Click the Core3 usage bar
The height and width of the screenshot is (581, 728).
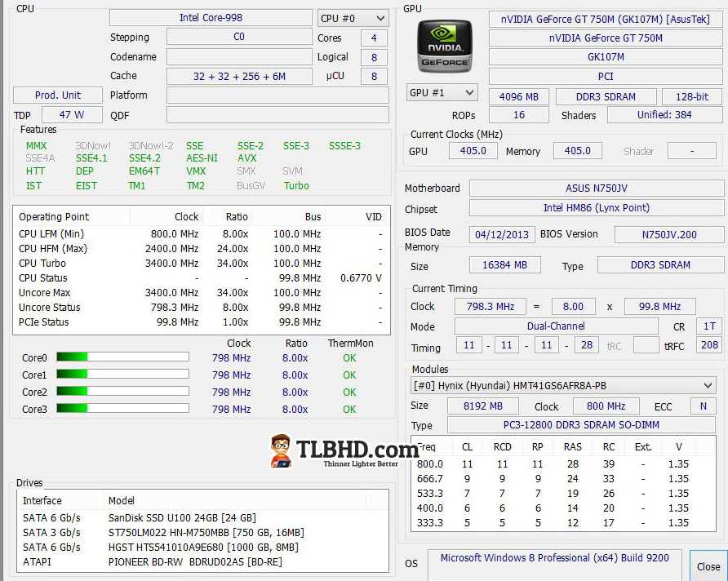(x=122, y=408)
